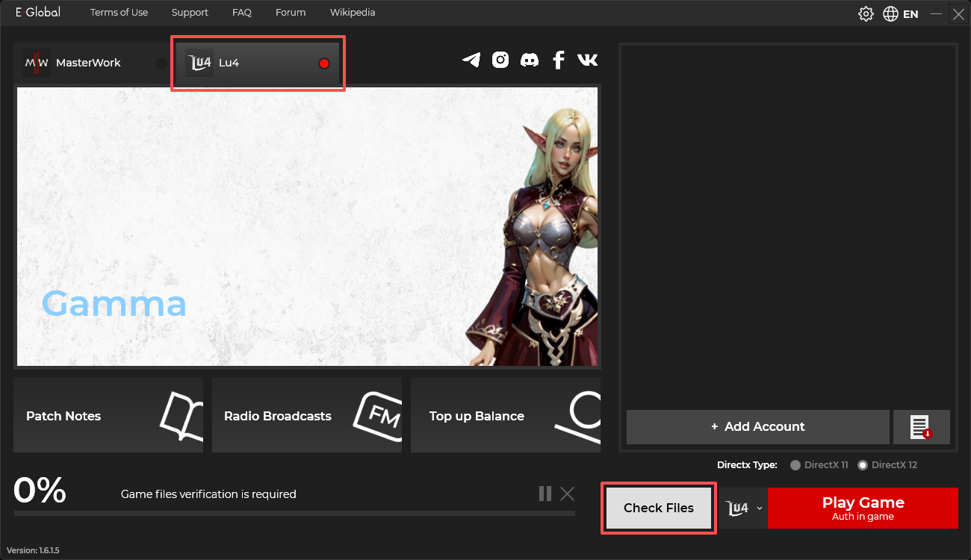Click the E-Global logo

coord(38,13)
